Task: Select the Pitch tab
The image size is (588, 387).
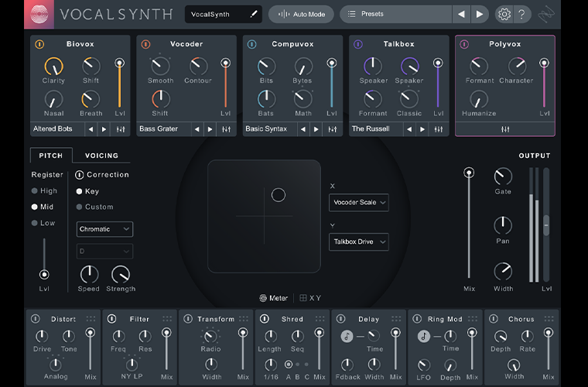Action: (x=51, y=156)
